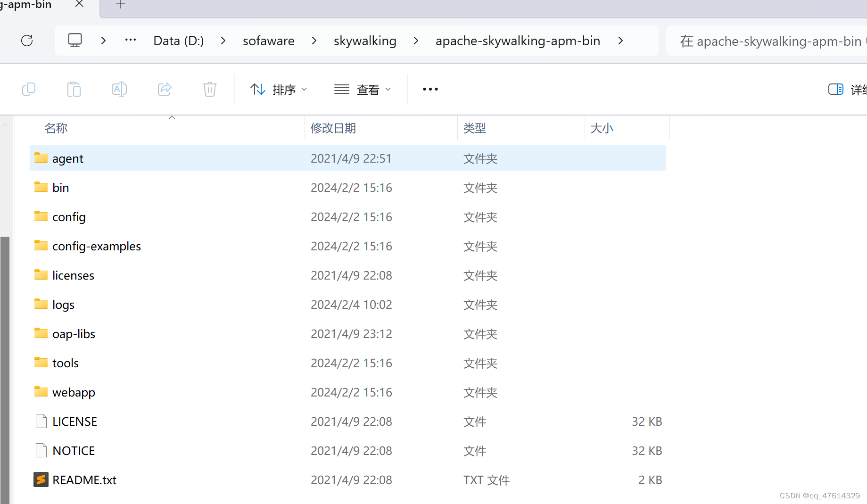Select the NOTICE file name
The height and width of the screenshot is (504, 867).
(x=74, y=451)
